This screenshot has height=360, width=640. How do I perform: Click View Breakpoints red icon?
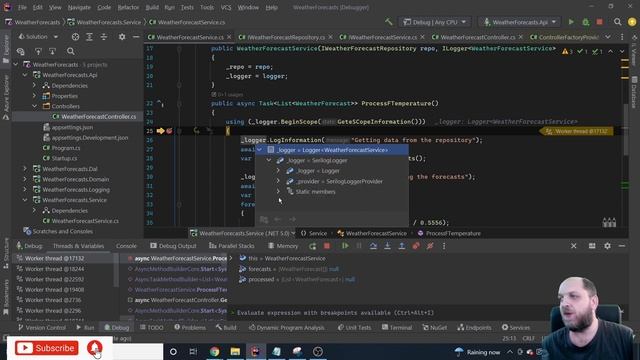(x=416, y=246)
